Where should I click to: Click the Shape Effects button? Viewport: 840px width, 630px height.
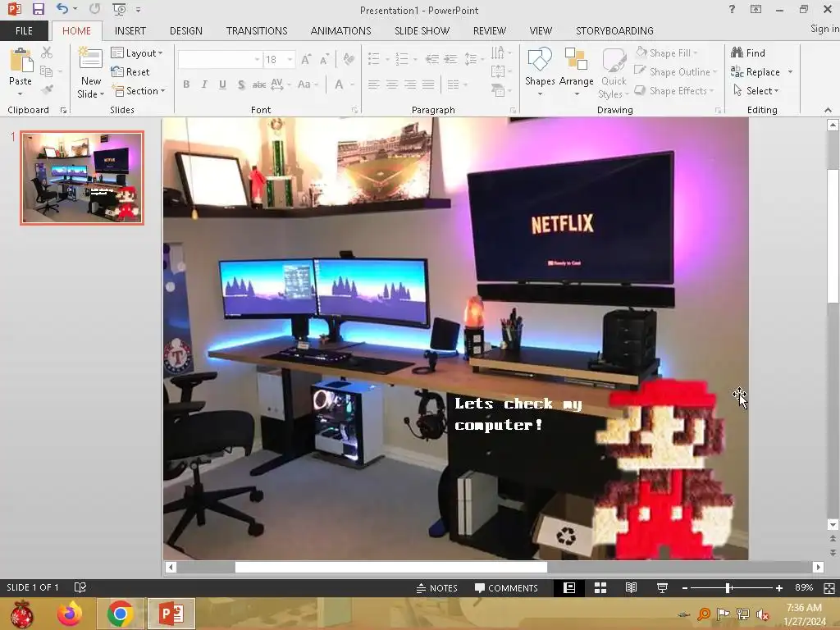click(x=674, y=90)
